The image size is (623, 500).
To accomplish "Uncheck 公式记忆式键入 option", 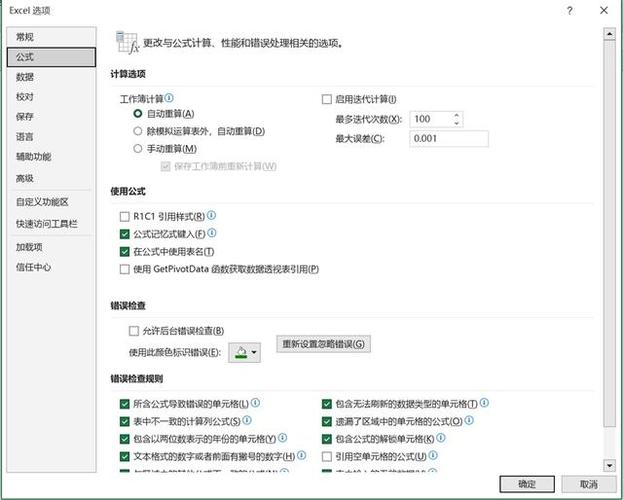I will (x=124, y=234).
